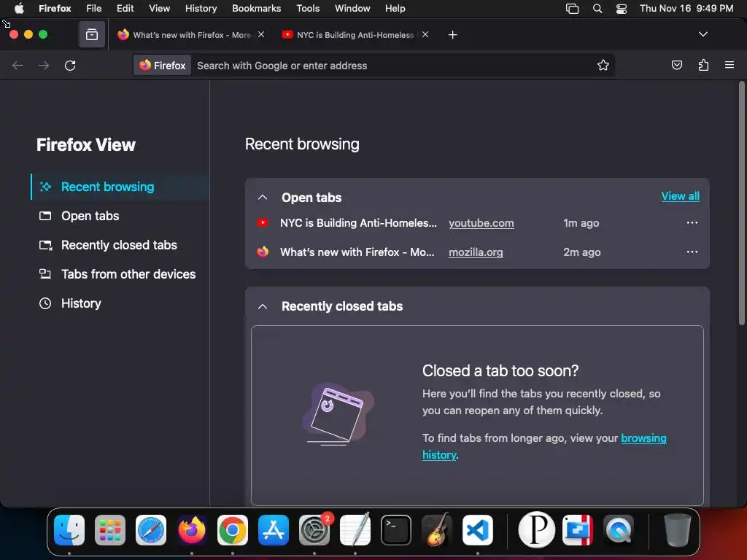
Task: Select Recently closed tabs in the sidebar
Action: point(120,245)
